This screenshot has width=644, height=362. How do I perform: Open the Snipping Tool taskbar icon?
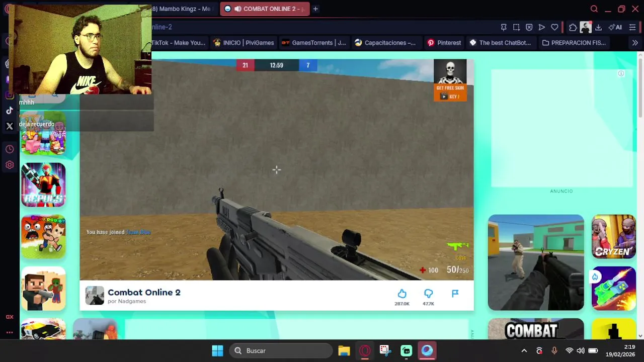[385, 350]
